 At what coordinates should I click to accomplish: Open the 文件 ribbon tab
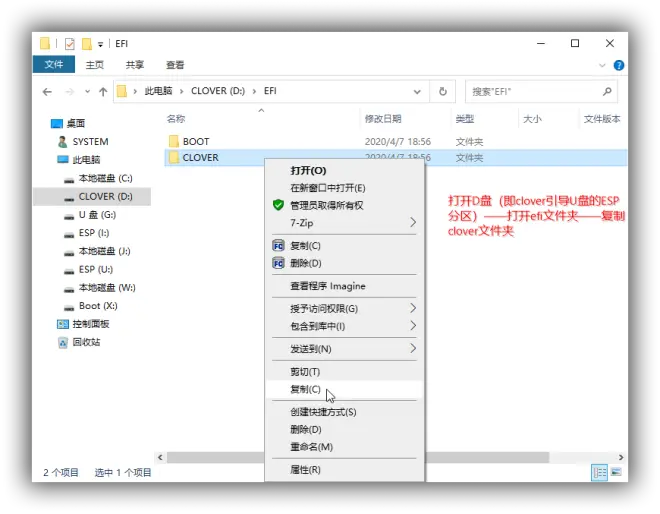[x=54, y=64]
